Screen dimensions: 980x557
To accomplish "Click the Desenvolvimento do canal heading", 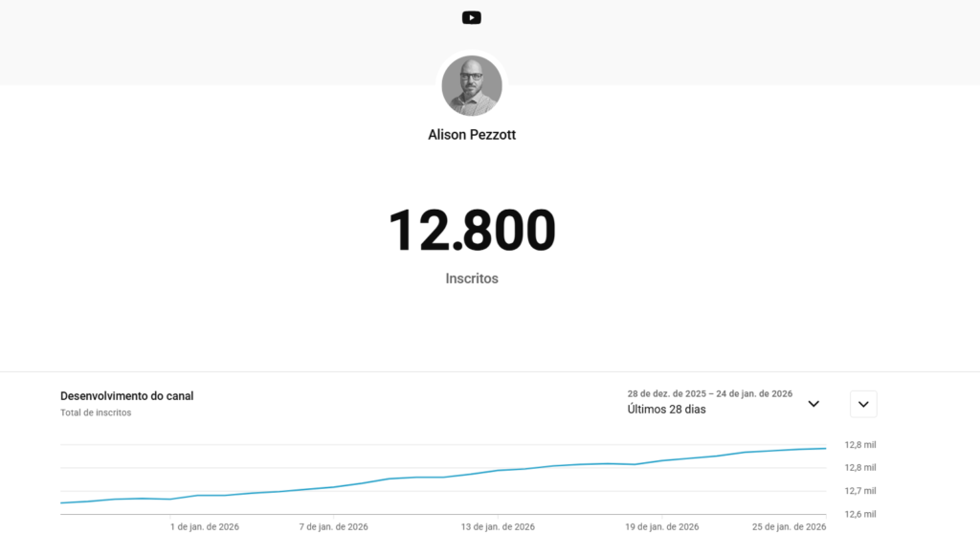I will (126, 396).
